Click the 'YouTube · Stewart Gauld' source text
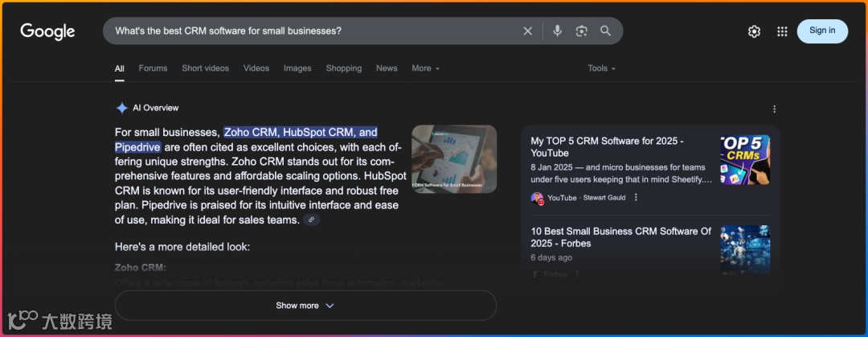Viewport: 868px width, 337px height. coord(587,197)
